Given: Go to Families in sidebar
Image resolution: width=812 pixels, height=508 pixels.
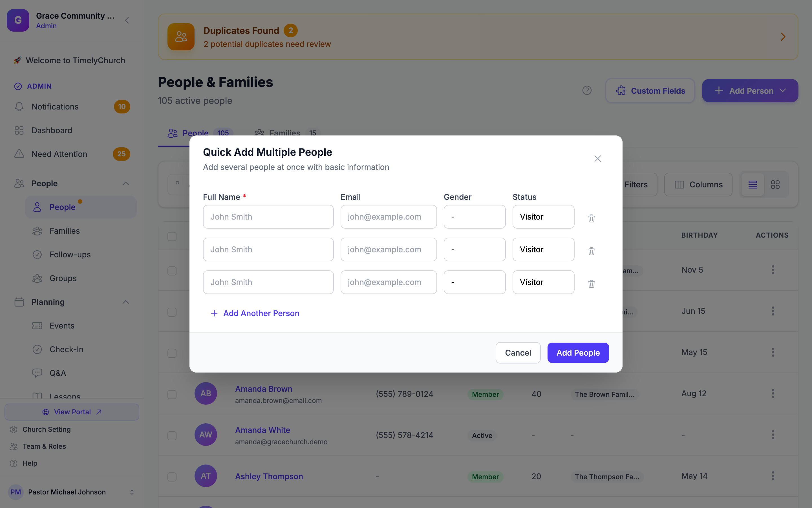Looking at the screenshot, I should (81, 231).
